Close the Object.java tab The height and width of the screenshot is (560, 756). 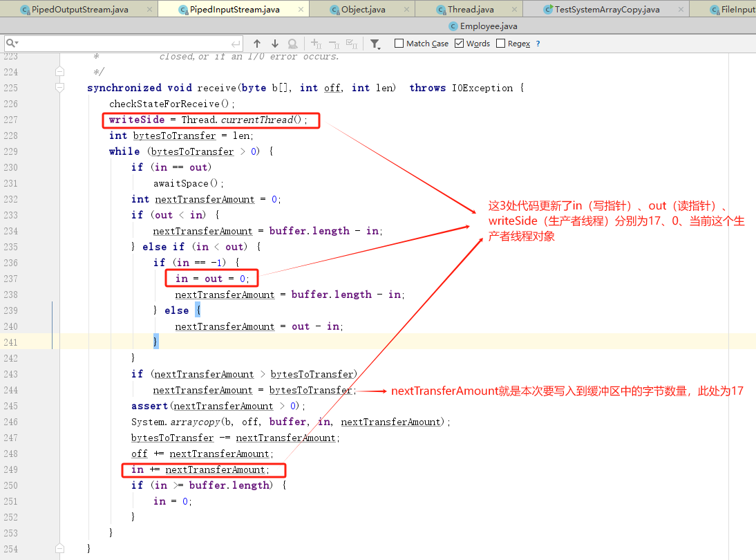pyautogui.click(x=406, y=9)
